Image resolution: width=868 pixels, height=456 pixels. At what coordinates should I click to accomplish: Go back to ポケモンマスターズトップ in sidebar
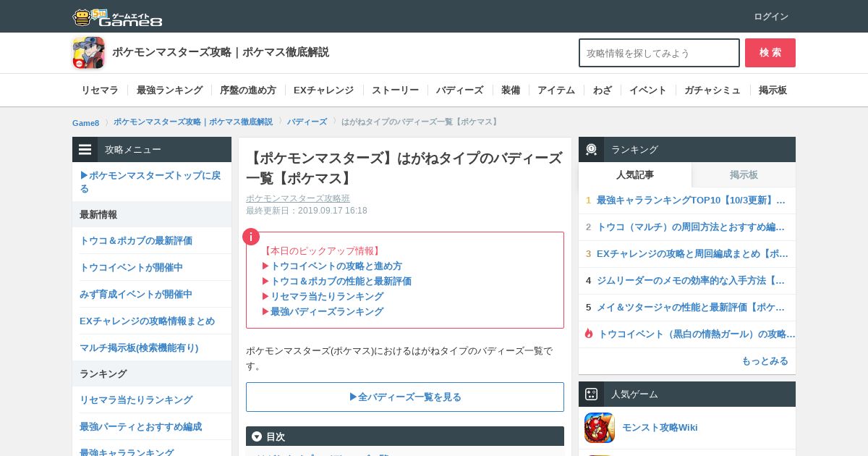tap(152, 182)
